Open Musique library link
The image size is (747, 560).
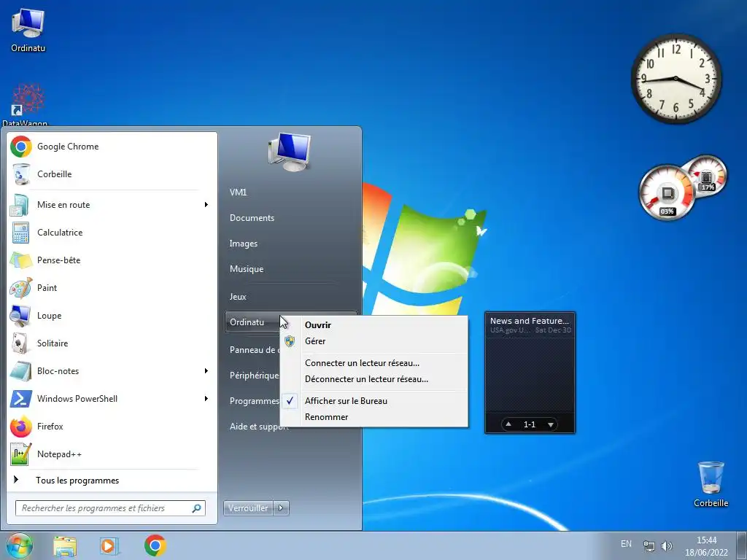[x=247, y=269]
